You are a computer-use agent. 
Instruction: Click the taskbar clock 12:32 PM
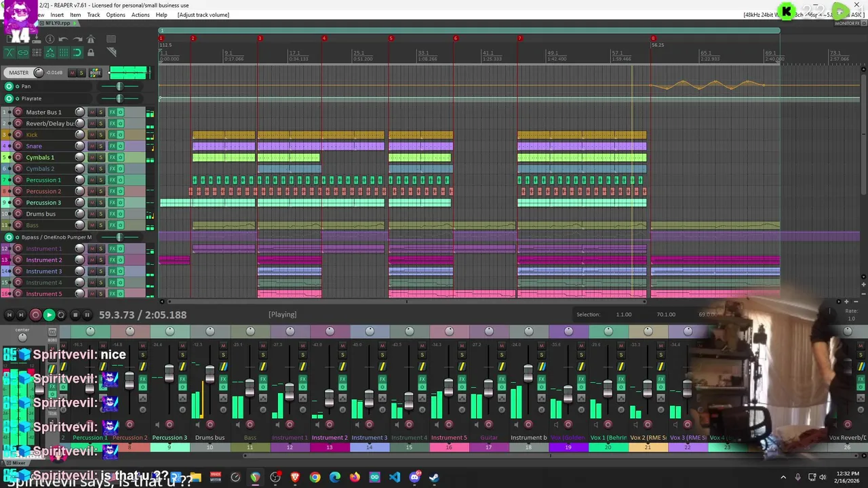[848, 473]
